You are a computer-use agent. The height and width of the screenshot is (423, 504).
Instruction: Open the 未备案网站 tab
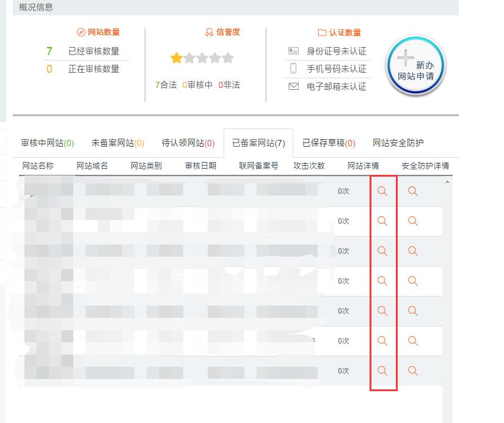(x=117, y=143)
